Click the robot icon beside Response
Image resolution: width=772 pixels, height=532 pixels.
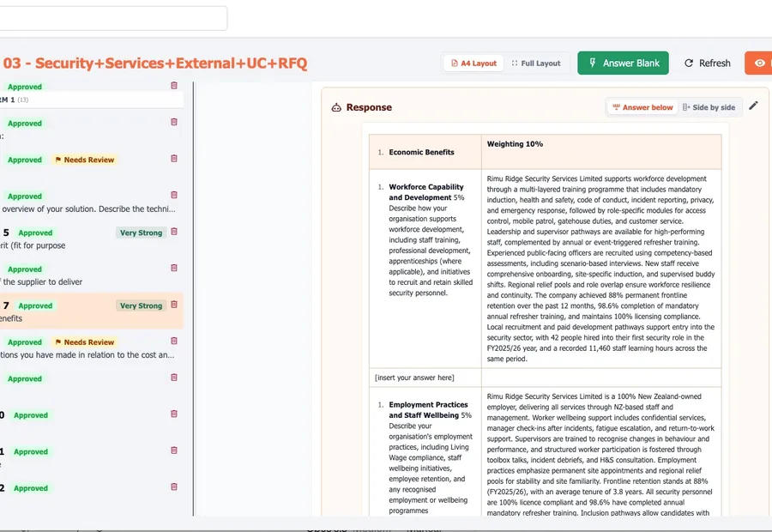pos(336,107)
